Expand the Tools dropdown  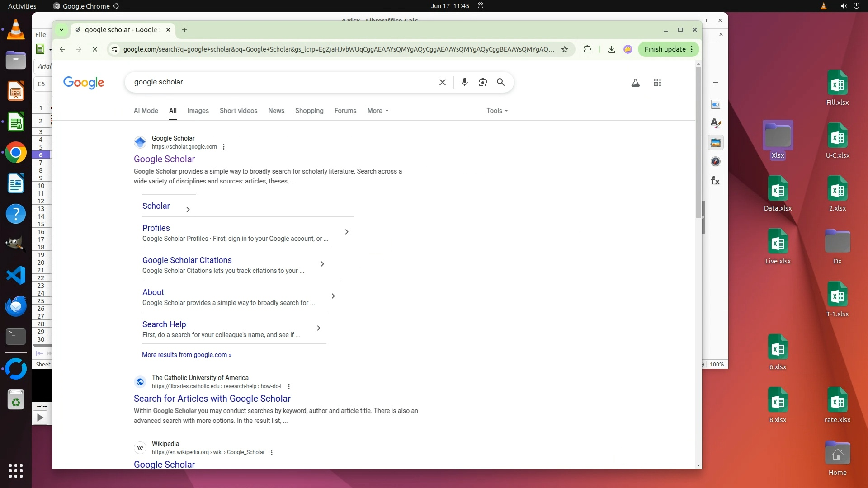click(x=497, y=111)
